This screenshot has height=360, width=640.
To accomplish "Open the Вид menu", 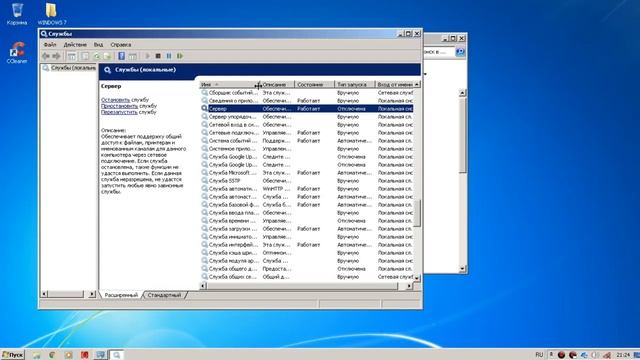I will pyautogui.click(x=98, y=44).
